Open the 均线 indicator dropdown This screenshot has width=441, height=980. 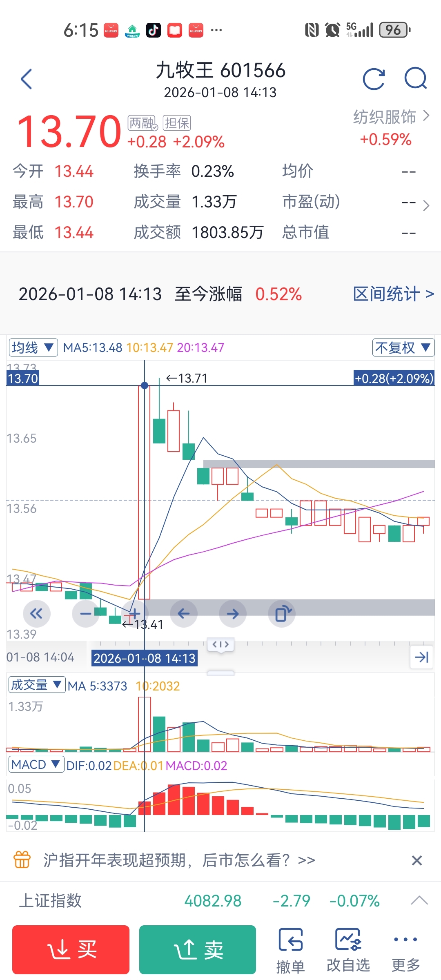point(33,348)
